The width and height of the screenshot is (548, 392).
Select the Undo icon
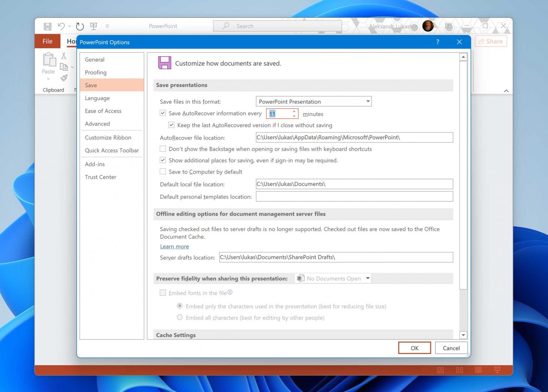pyautogui.click(x=61, y=26)
